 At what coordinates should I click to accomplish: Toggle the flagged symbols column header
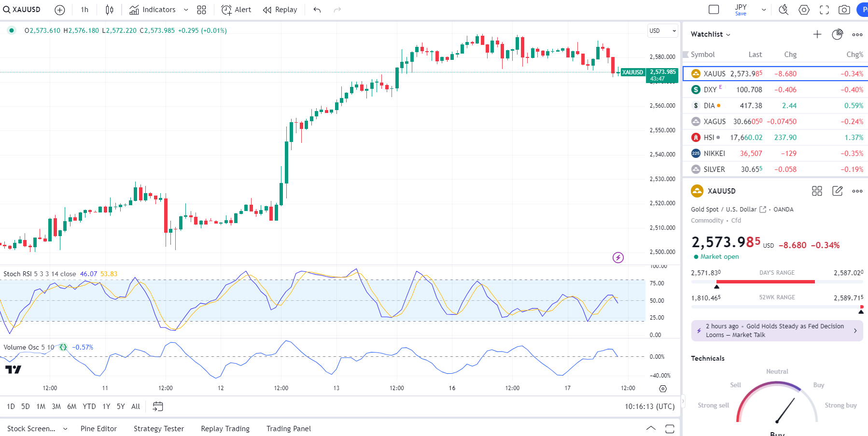(x=686, y=55)
